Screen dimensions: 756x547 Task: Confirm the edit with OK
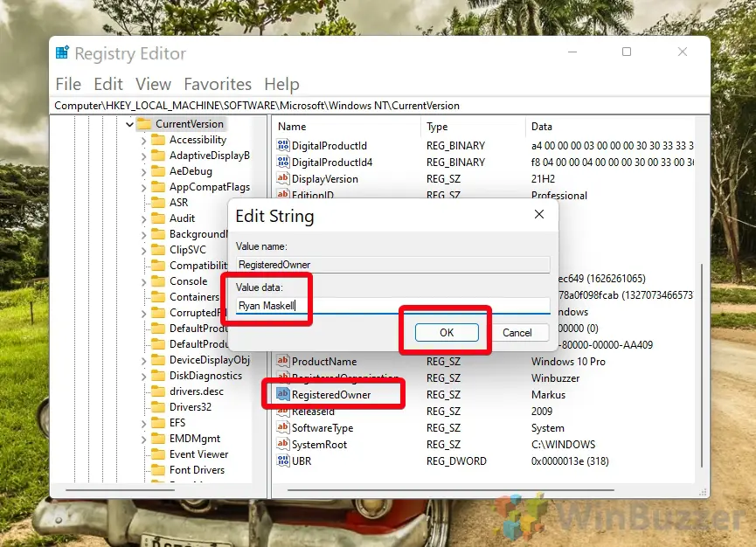(x=447, y=332)
